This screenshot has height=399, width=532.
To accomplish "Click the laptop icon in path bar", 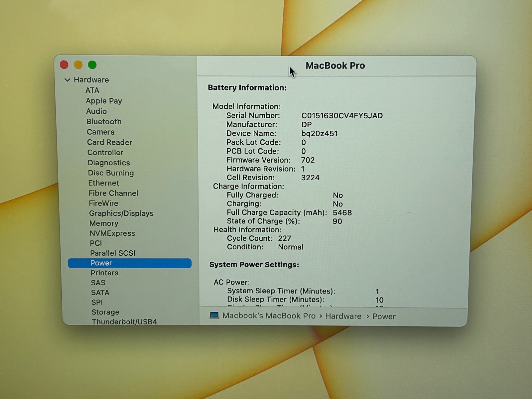I will coord(214,315).
